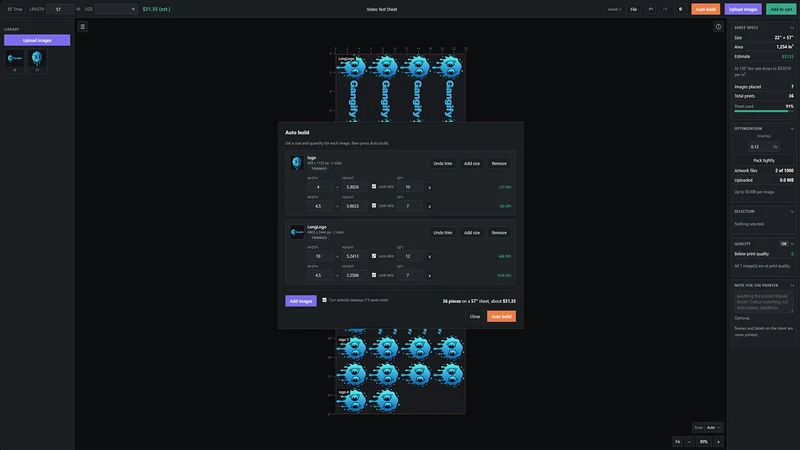Click the $31.35 (est.) price label
The image size is (800, 450).
tap(157, 9)
